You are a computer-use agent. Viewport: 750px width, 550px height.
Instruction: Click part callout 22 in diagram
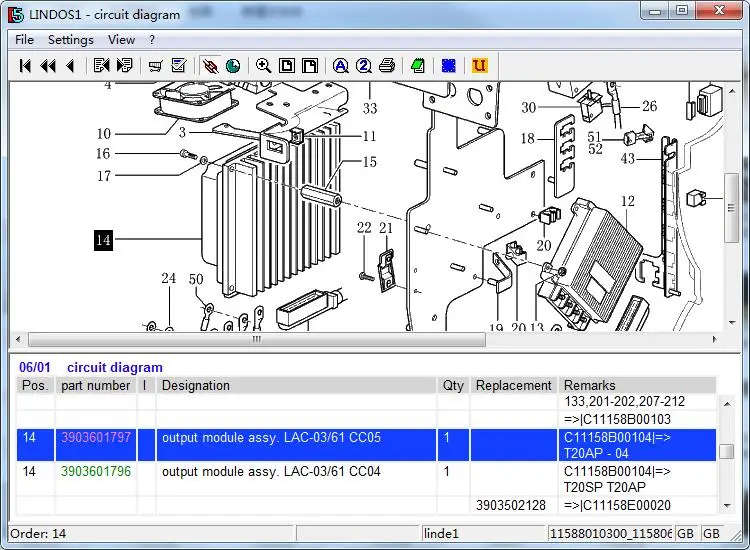coord(364,228)
